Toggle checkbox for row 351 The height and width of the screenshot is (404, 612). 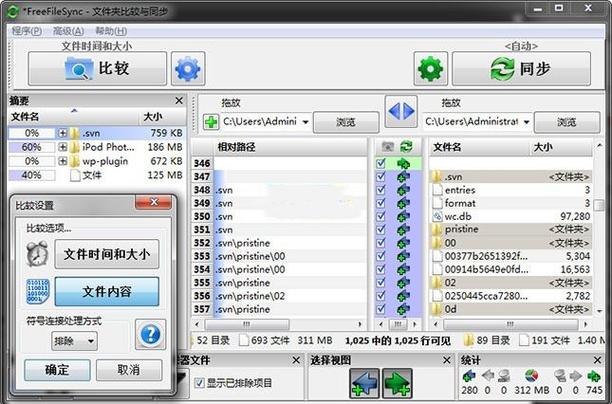[381, 230]
